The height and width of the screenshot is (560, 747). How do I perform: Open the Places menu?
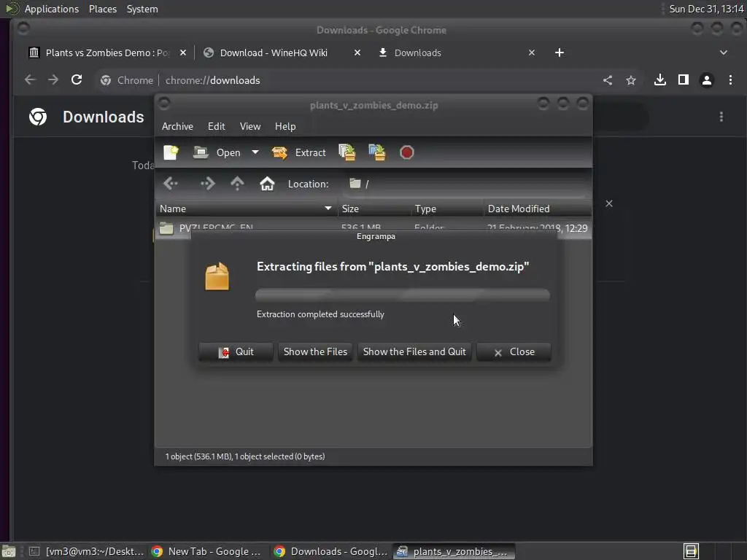coord(103,9)
